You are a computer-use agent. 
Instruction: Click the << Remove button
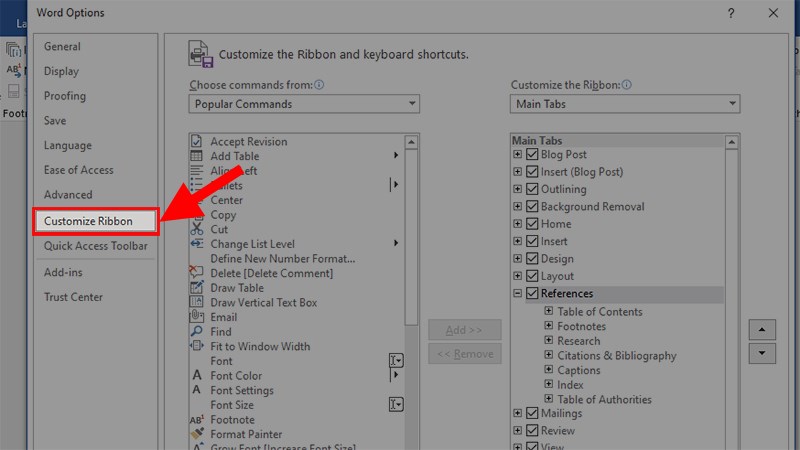click(x=465, y=354)
